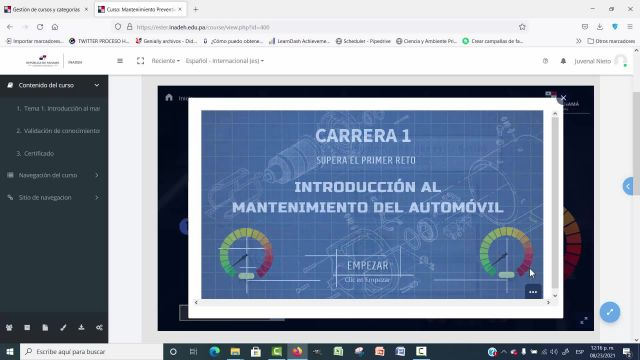Click the participants icon in sidebar footer

point(9,327)
